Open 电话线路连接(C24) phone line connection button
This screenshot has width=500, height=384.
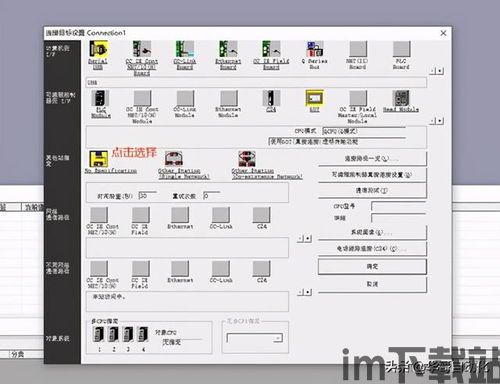point(372,249)
